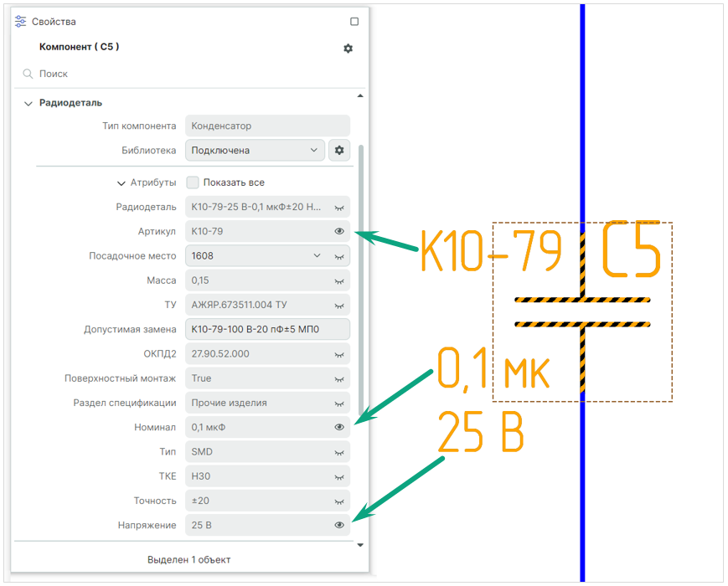Focus the Поиск search field

tap(189, 74)
